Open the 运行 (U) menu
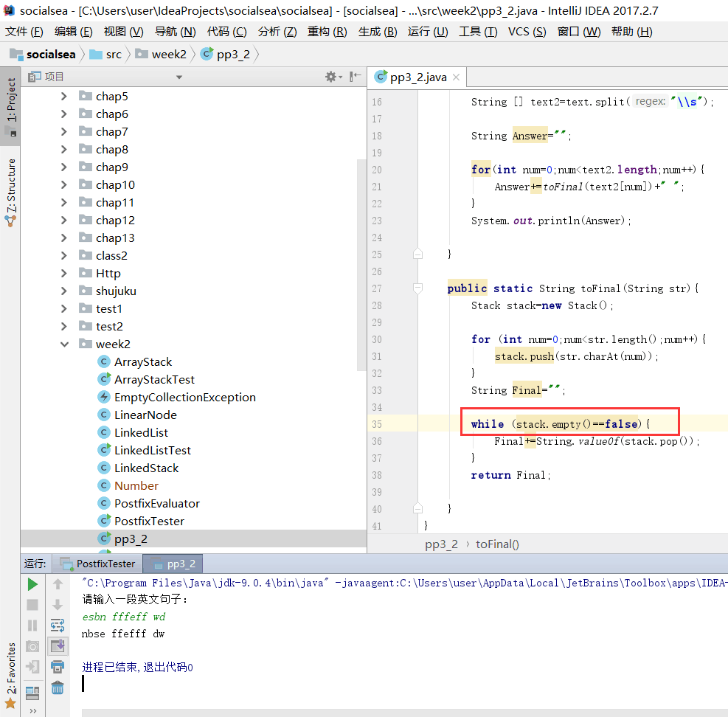728x717 pixels. click(428, 32)
